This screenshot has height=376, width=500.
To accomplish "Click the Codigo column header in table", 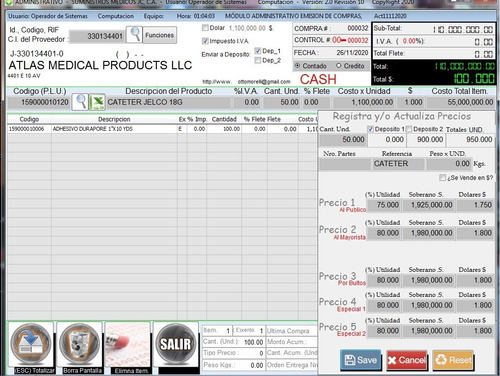I will [29, 119].
